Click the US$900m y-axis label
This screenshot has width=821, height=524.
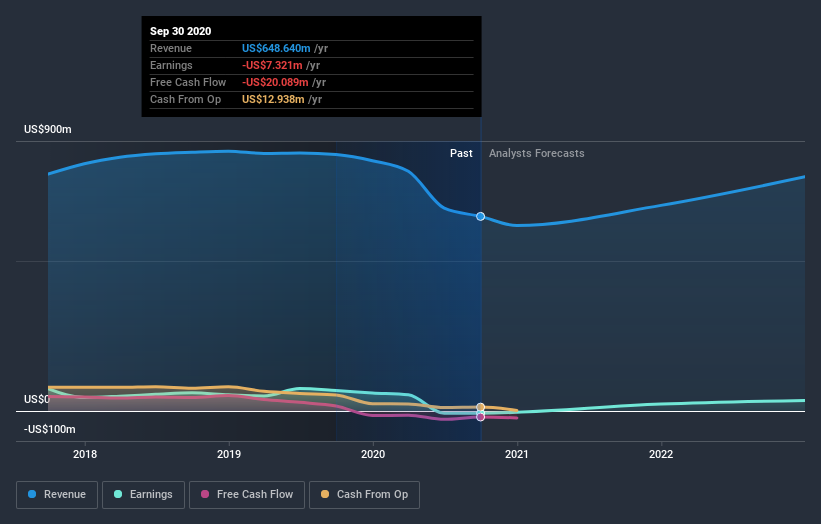[x=48, y=129]
